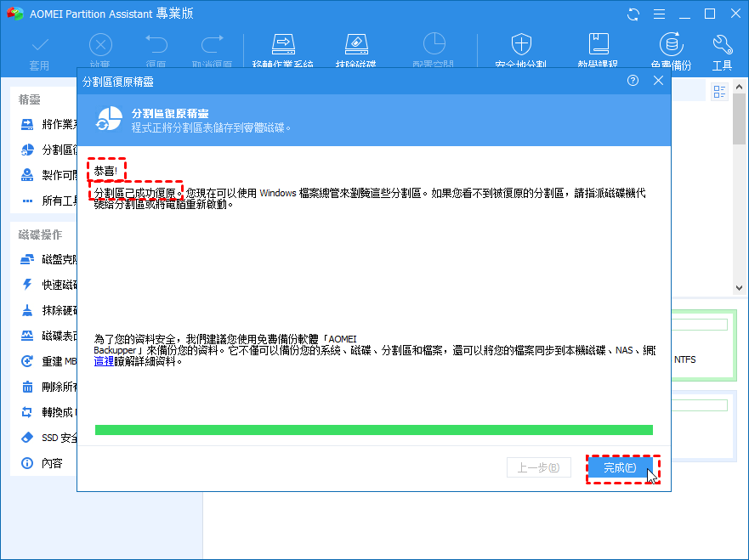Click the vertical scrollbar thumb
This screenshot has width=749, height=560.
click(x=739, y=118)
